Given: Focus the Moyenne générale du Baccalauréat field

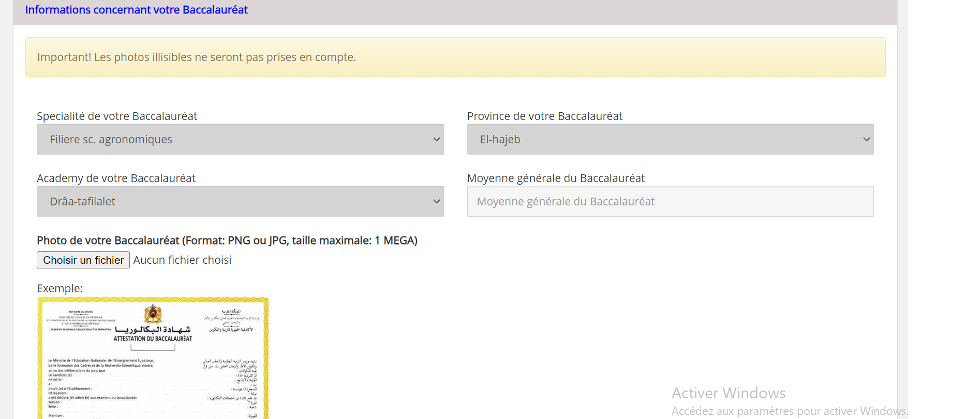Looking at the screenshot, I should [670, 201].
